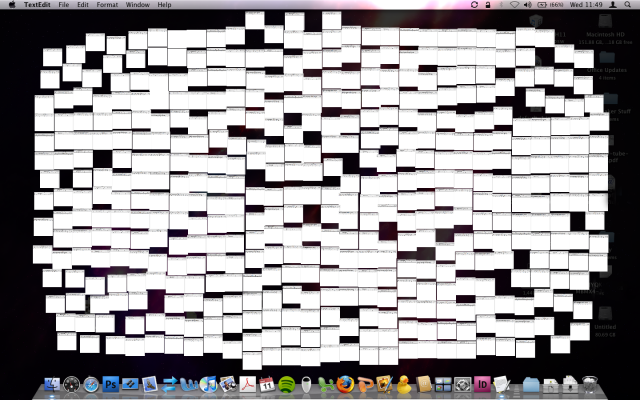The width and height of the screenshot is (640, 400).
Task: Click the volume speaker icon
Action: (x=528, y=5)
